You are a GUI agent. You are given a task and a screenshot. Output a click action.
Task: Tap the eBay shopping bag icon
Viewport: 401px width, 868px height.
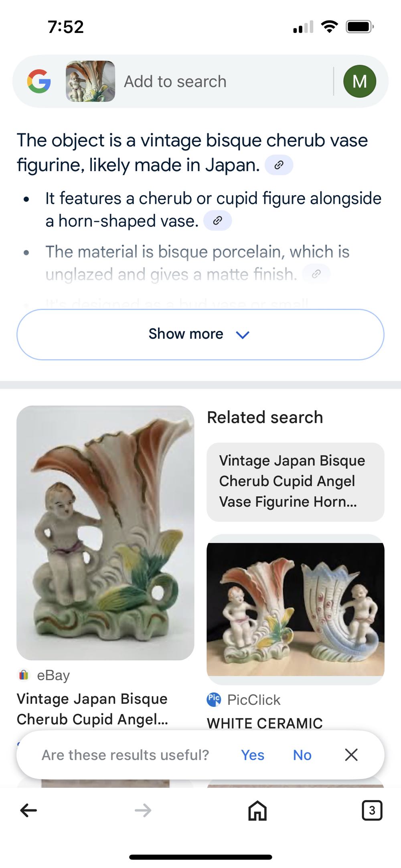(24, 675)
